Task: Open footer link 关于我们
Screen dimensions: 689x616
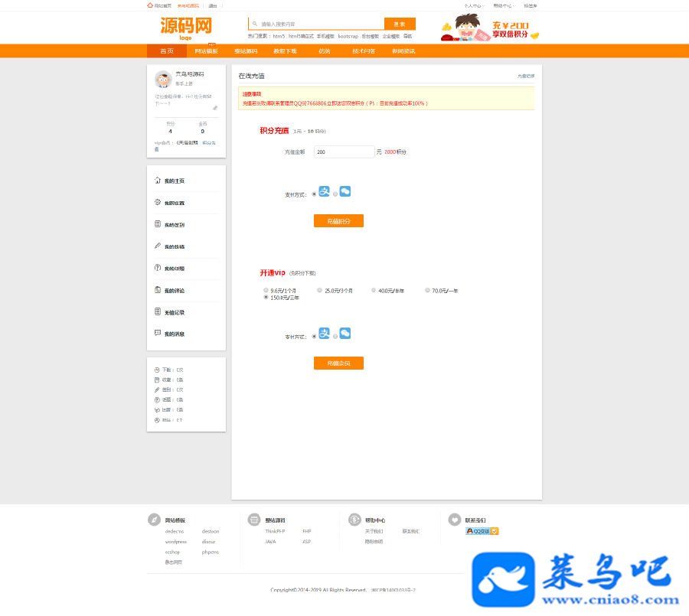Action: (x=374, y=531)
